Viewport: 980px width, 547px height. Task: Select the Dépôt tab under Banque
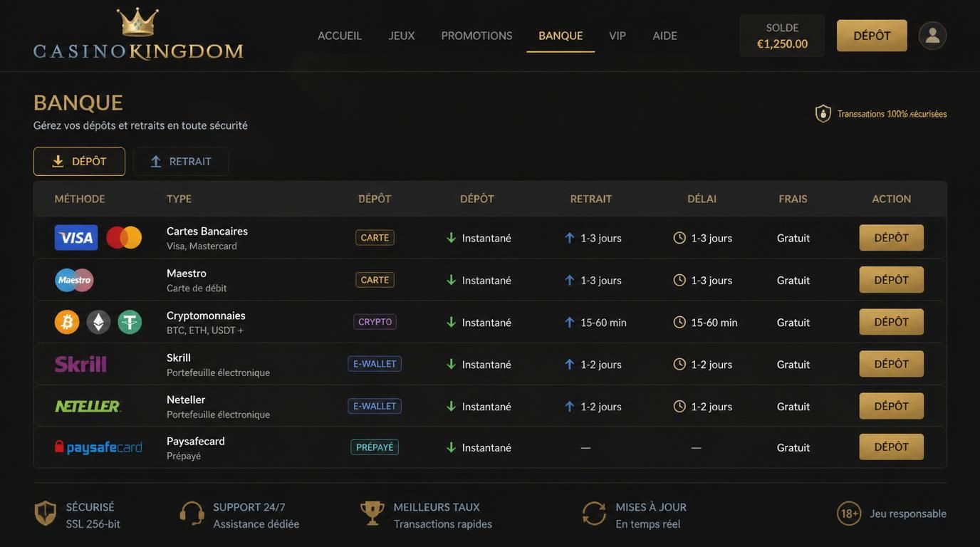[x=79, y=162]
